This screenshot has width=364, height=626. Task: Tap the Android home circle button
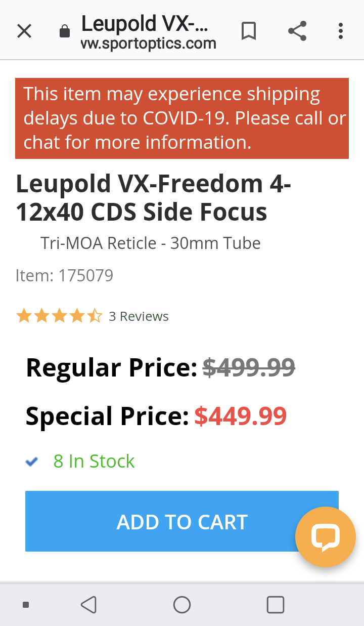click(x=182, y=604)
